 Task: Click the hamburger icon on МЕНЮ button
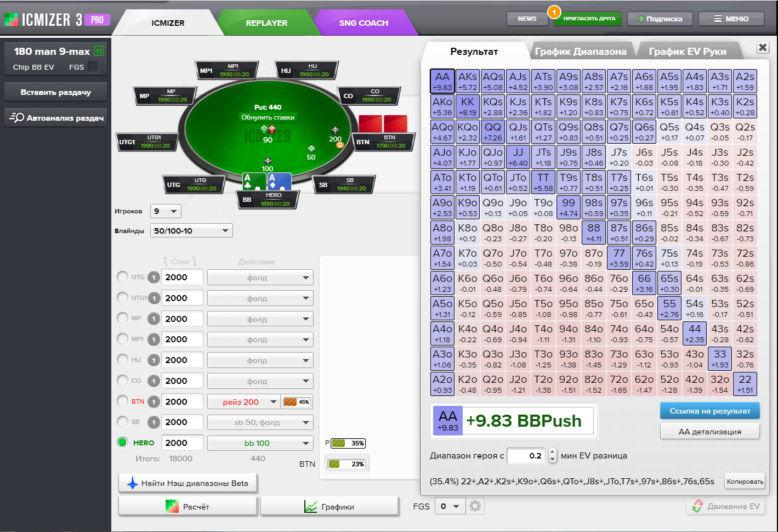pos(718,19)
